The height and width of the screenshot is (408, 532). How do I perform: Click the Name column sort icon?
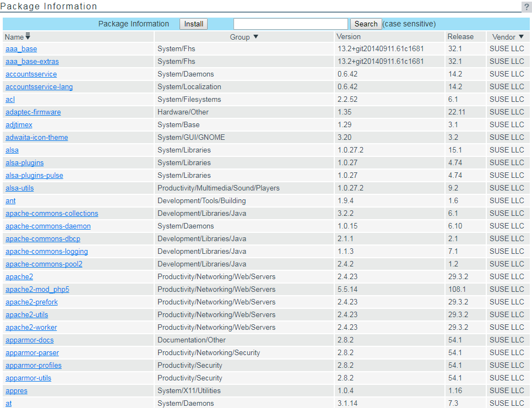coord(28,36)
